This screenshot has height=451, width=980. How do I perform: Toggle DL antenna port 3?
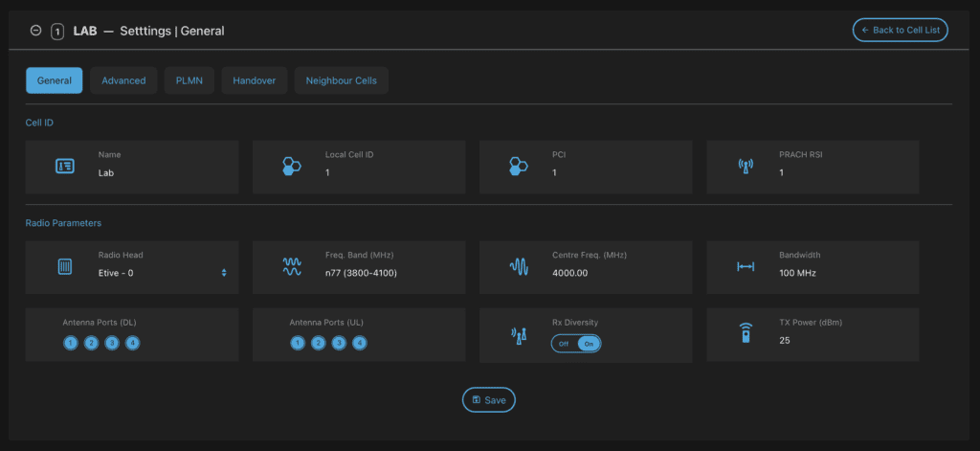(112, 343)
